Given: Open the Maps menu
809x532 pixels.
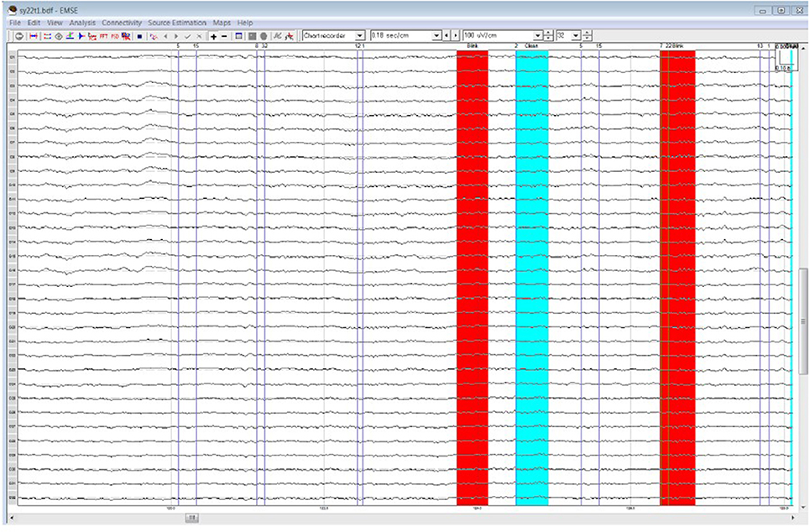Looking at the screenshot, I should tap(222, 23).
